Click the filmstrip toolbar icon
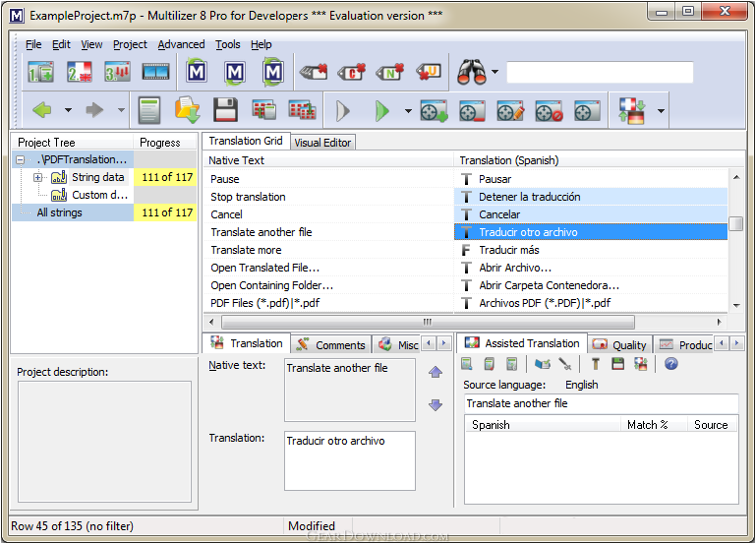The width and height of the screenshot is (756, 544). pyautogui.click(x=155, y=73)
